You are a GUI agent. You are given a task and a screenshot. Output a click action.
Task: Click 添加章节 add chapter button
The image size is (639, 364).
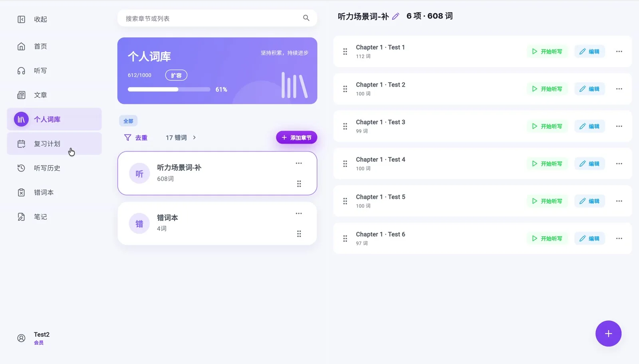coord(296,138)
